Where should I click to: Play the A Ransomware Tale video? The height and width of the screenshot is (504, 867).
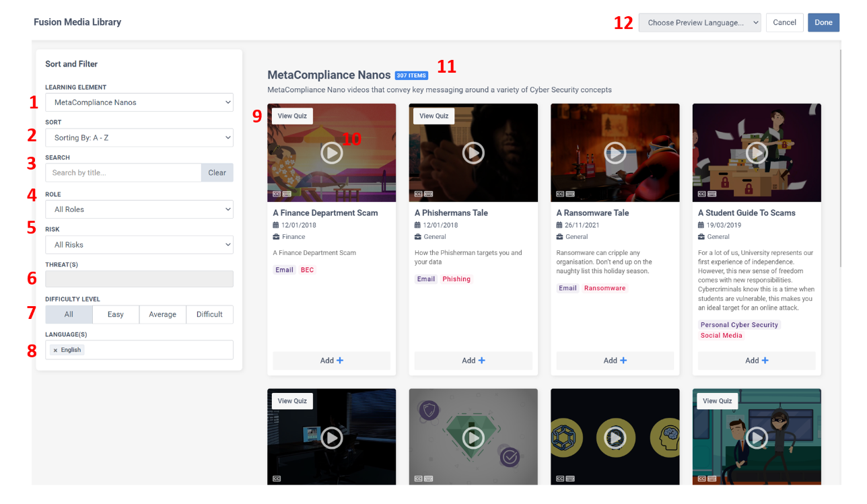click(615, 153)
